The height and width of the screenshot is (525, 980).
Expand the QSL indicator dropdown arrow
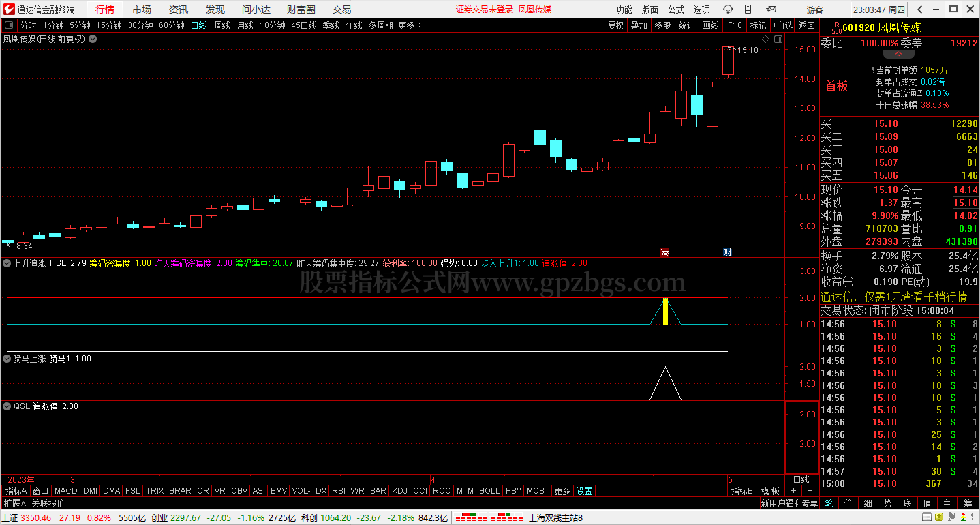pyautogui.click(x=7, y=406)
